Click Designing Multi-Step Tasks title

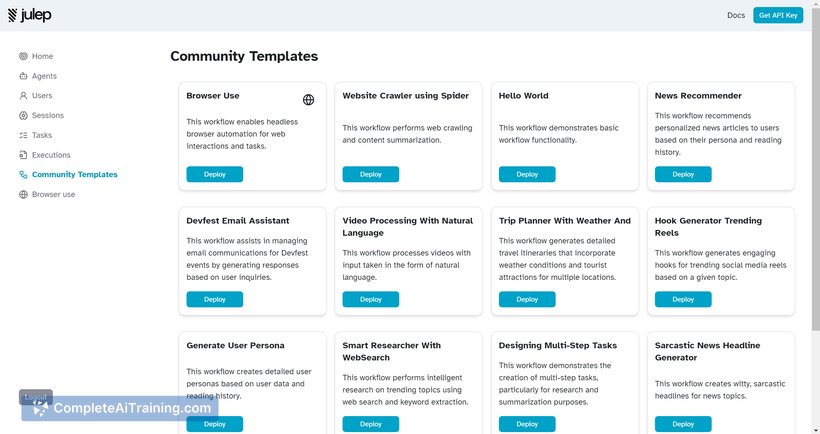pos(557,346)
